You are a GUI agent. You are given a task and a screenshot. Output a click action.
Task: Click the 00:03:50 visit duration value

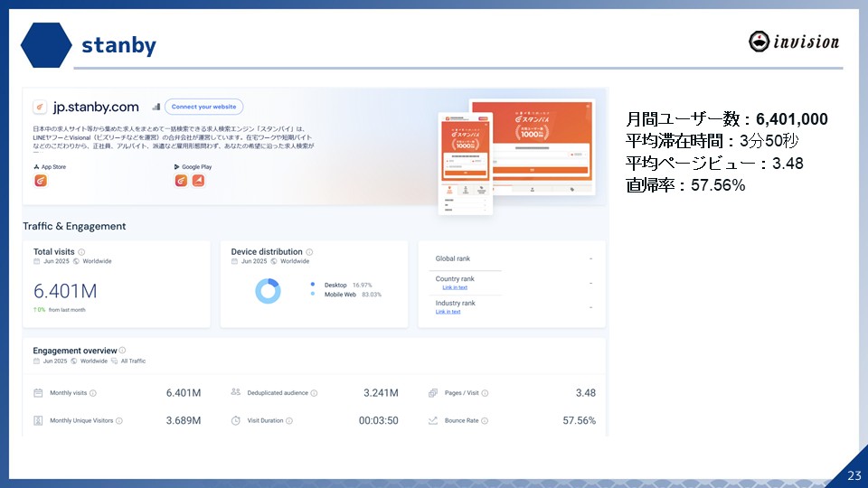[379, 420]
